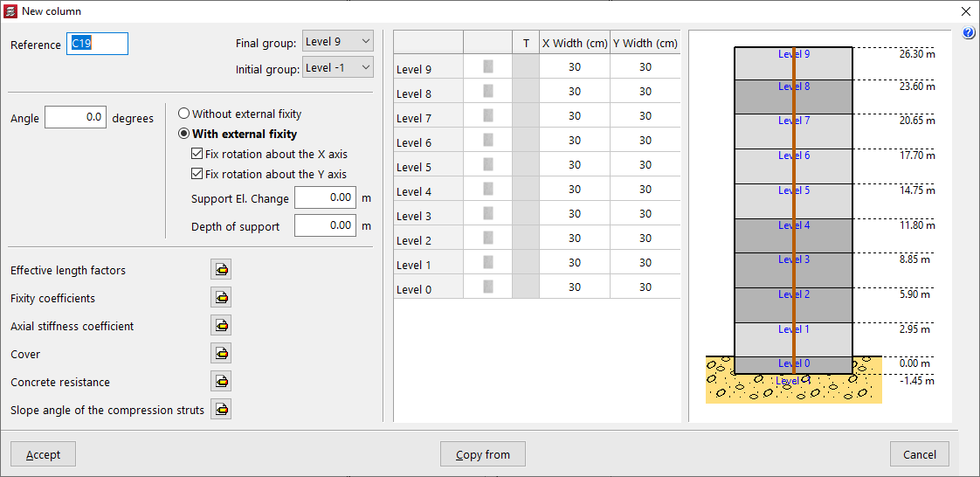980x477 pixels.
Task: Uncheck Fix rotation about the Y axis
Action: point(197,174)
